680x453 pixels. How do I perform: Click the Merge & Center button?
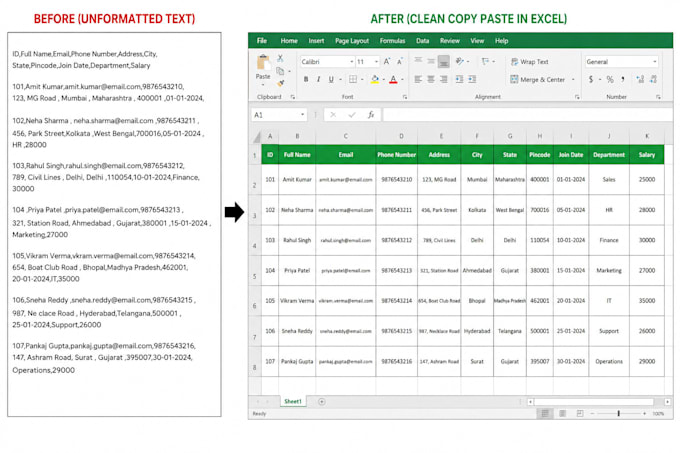click(x=538, y=80)
